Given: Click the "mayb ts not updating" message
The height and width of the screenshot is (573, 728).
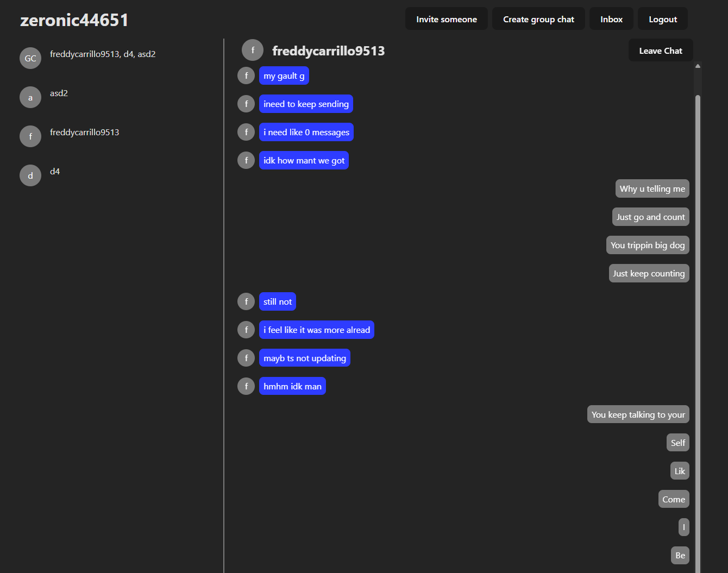Looking at the screenshot, I should (305, 358).
